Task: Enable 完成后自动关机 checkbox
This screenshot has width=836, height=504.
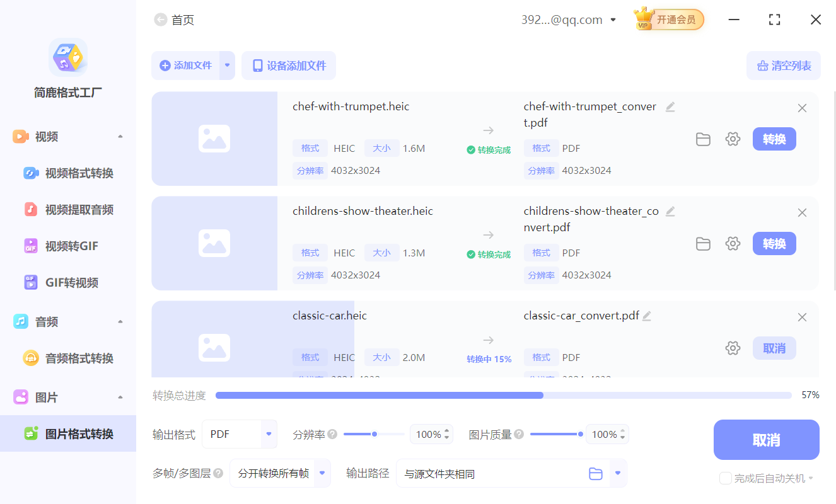Action: tap(725, 478)
